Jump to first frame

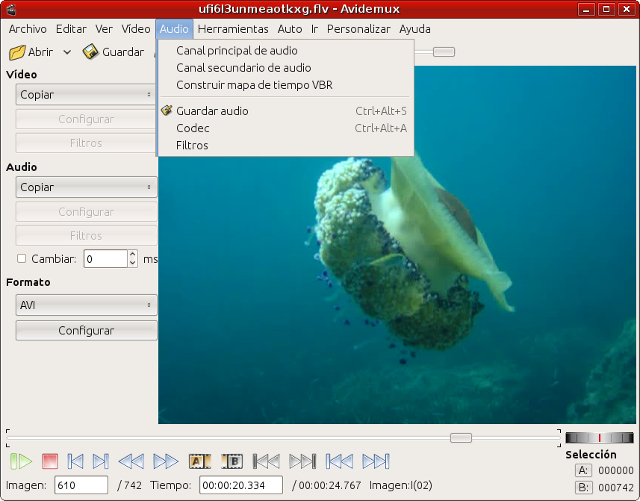point(340,461)
